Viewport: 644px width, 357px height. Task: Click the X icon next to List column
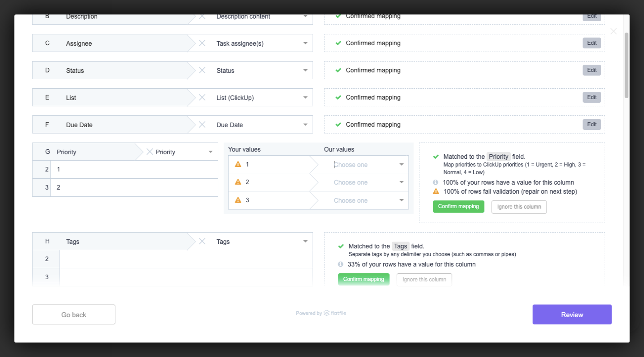[x=202, y=97]
